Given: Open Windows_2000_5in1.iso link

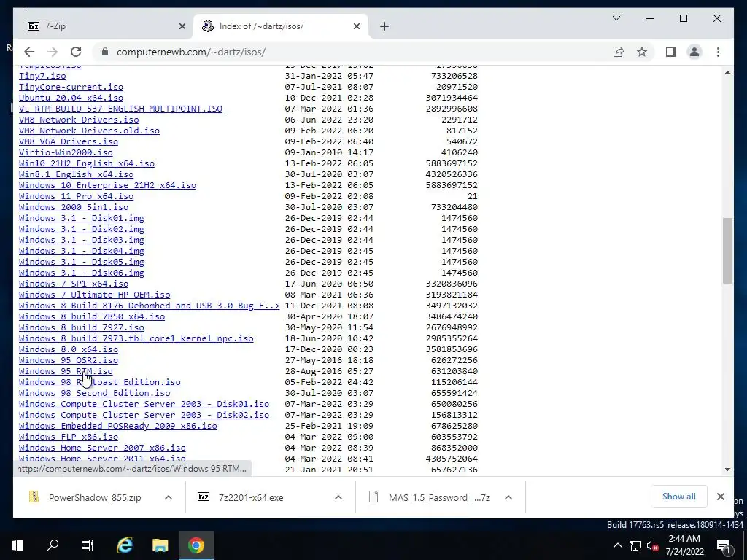Looking at the screenshot, I should [x=74, y=207].
